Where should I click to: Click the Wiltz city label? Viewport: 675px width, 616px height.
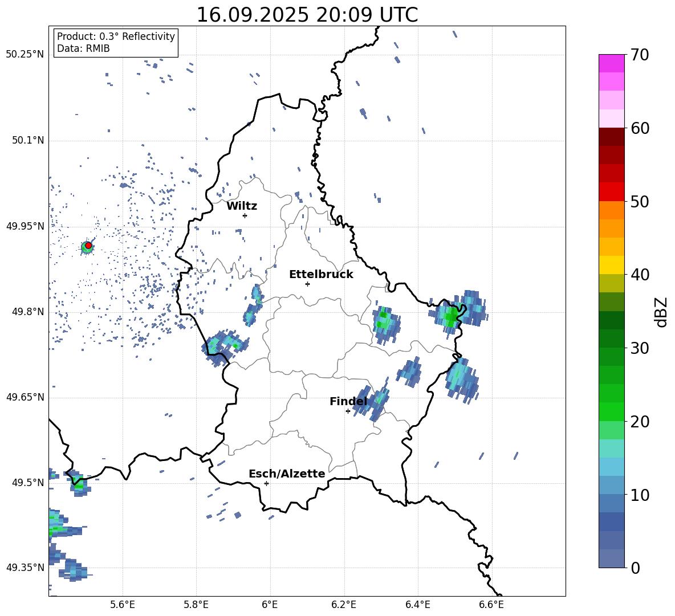[x=242, y=206]
